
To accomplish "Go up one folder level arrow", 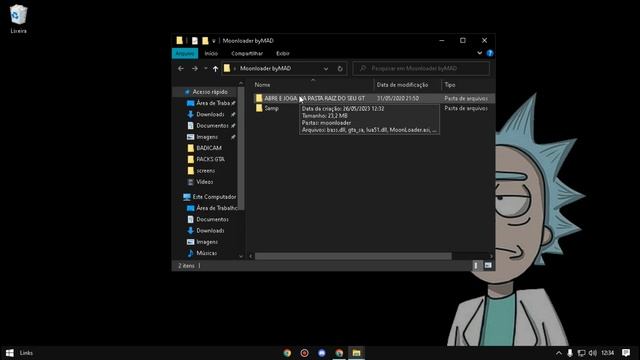I will pos(215,69).
